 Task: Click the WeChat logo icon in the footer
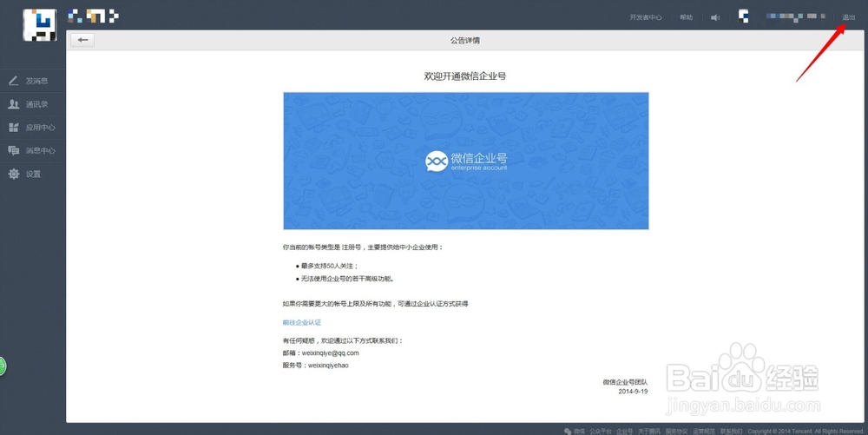pyautogui.click(x=568, y=432)
